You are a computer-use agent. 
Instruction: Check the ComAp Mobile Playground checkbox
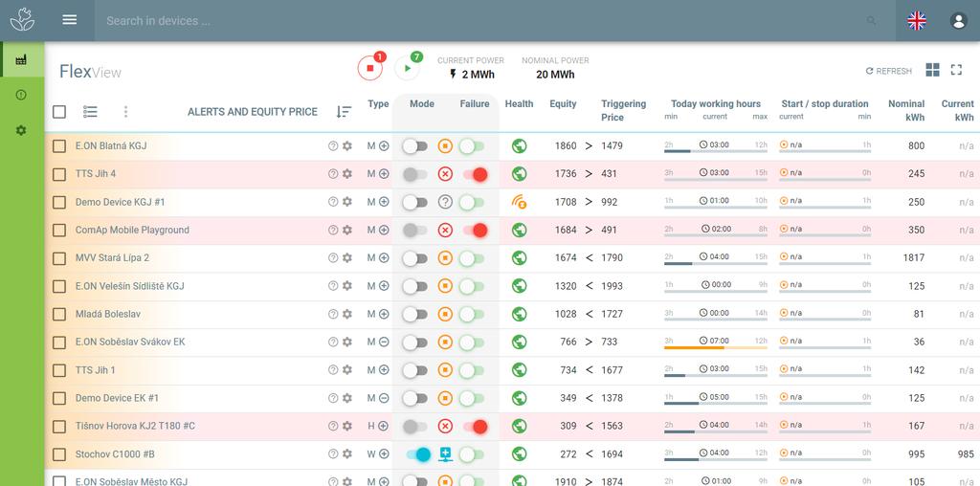[59, 231]
